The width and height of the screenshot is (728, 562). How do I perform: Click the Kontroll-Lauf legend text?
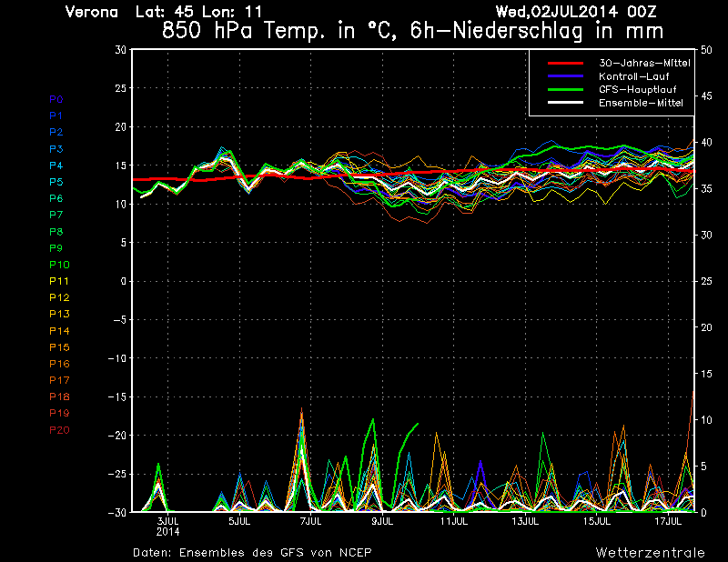click(633, 76)
